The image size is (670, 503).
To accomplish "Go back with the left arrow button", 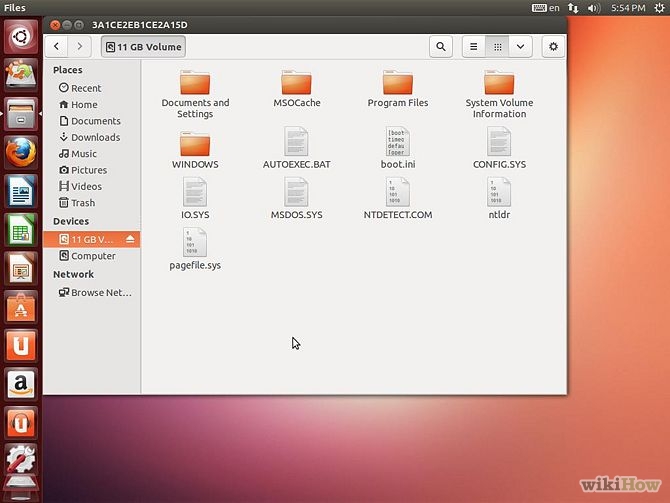I will pyautogui.click(x=56, y=47).
